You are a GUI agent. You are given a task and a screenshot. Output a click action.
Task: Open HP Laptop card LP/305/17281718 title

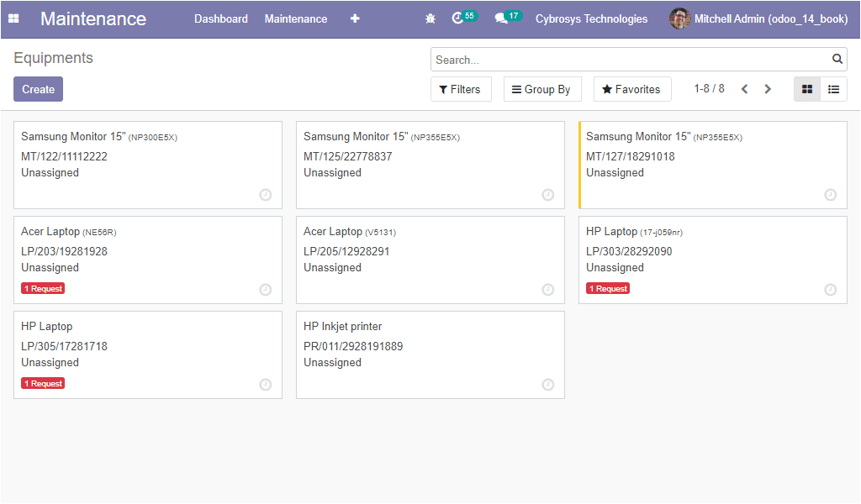click(47, 326)
